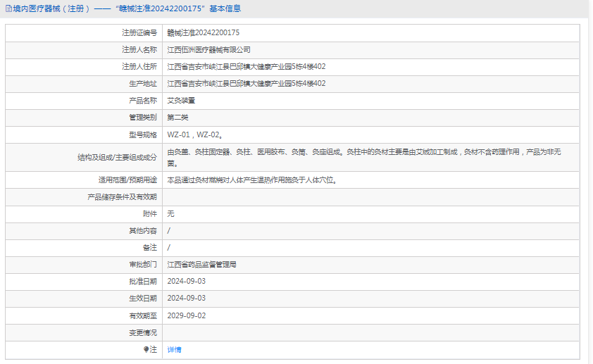Click the 产品储存条件及有效期 label
The width and height of the screenshot is (593, 364).
click(x=122, y=197)
